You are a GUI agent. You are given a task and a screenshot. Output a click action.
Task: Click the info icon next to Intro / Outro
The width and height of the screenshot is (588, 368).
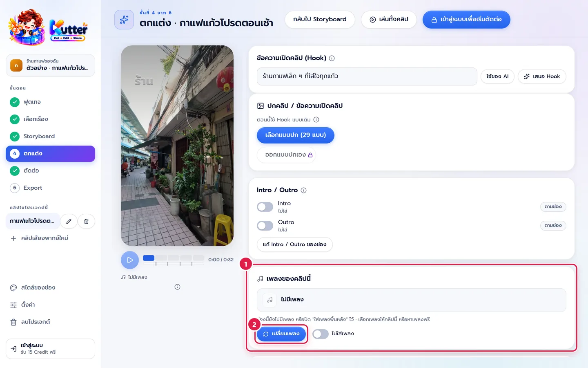coord(304,190)
